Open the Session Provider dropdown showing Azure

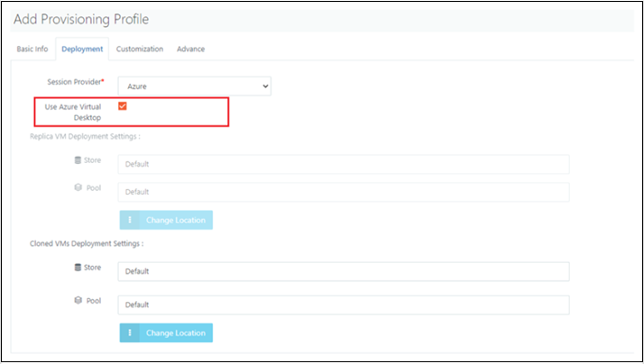tap(194, 86)
